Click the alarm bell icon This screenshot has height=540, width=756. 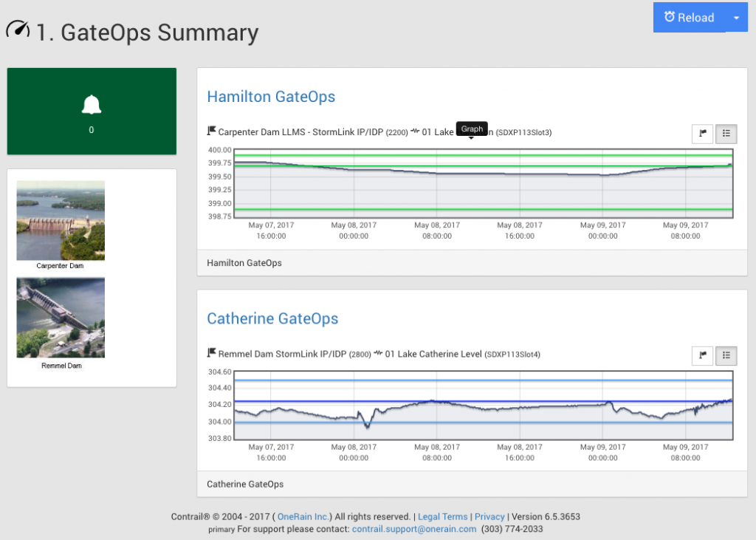point(92,106)
